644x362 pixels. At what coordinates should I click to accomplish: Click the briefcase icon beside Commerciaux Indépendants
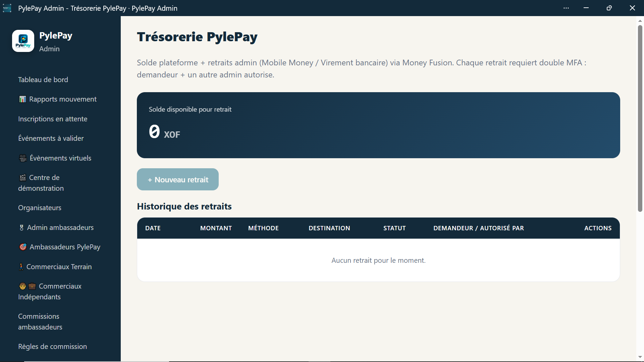coord(32,286)
